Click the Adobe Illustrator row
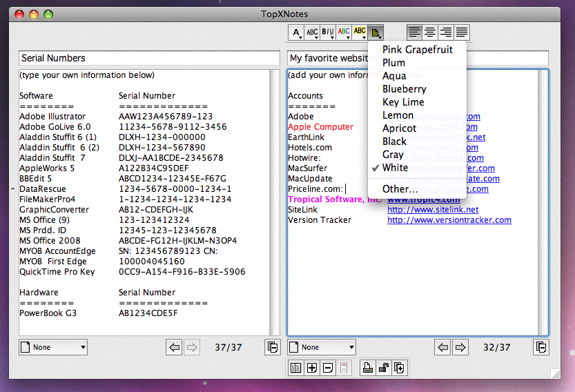This screenshot has height=392, width=575. (x=52, y=117)
